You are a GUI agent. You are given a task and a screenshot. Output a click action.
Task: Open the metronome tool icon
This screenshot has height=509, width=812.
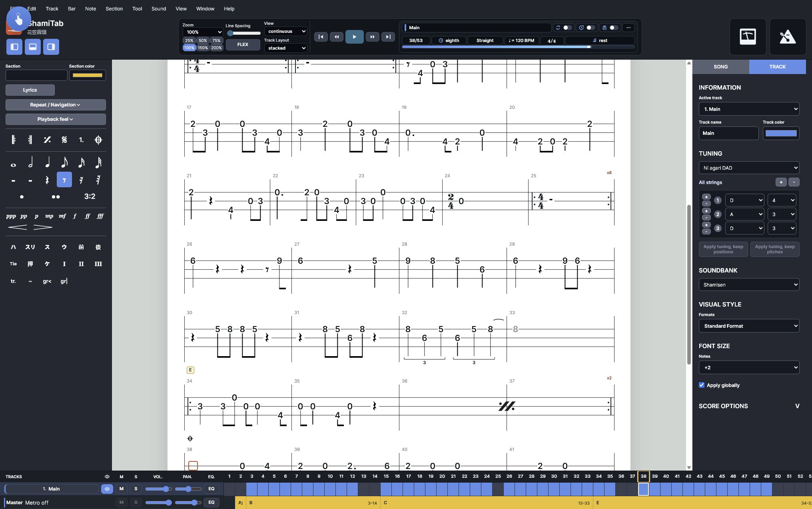(788, 37)
